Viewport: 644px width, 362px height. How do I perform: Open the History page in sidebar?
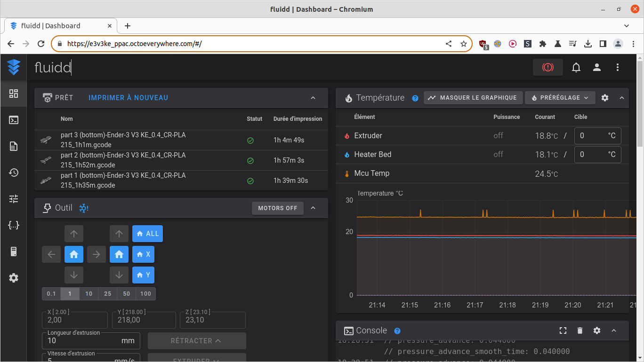click(x=14, y=173)
